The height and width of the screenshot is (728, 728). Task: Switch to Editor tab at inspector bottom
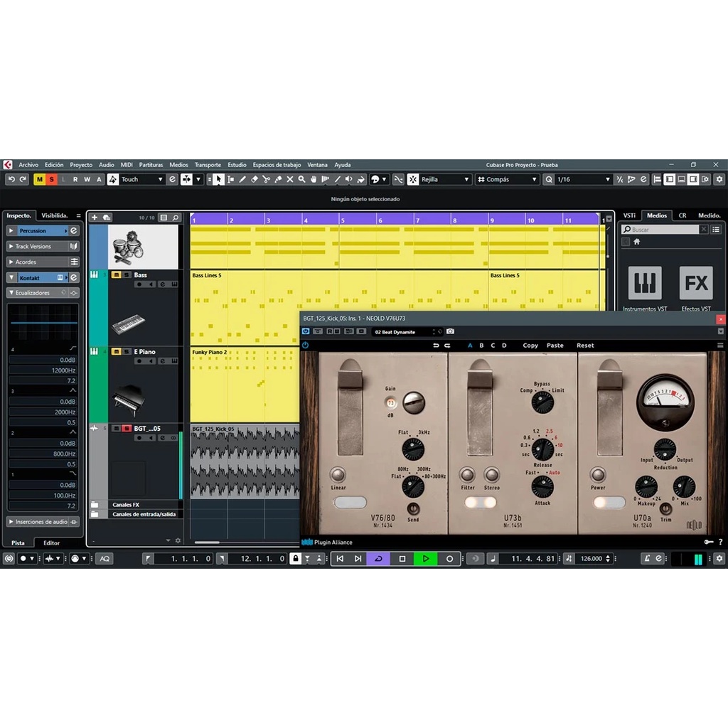51,542
